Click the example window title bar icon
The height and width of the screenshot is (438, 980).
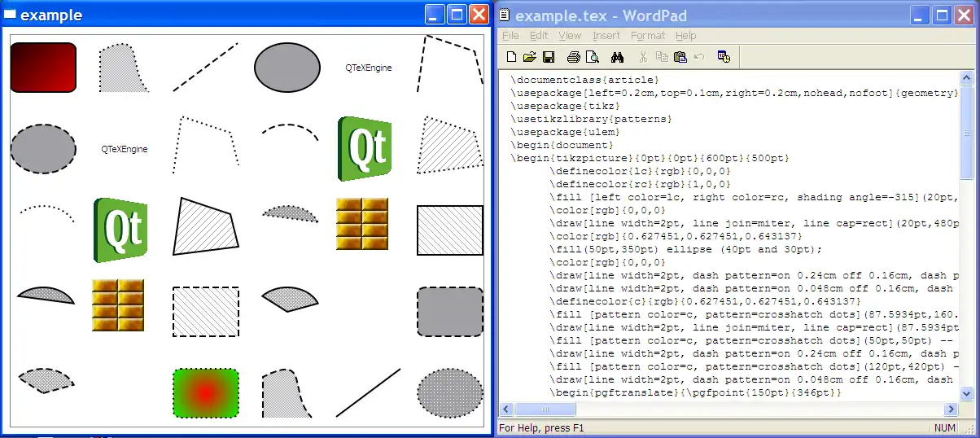coord(11,15)
